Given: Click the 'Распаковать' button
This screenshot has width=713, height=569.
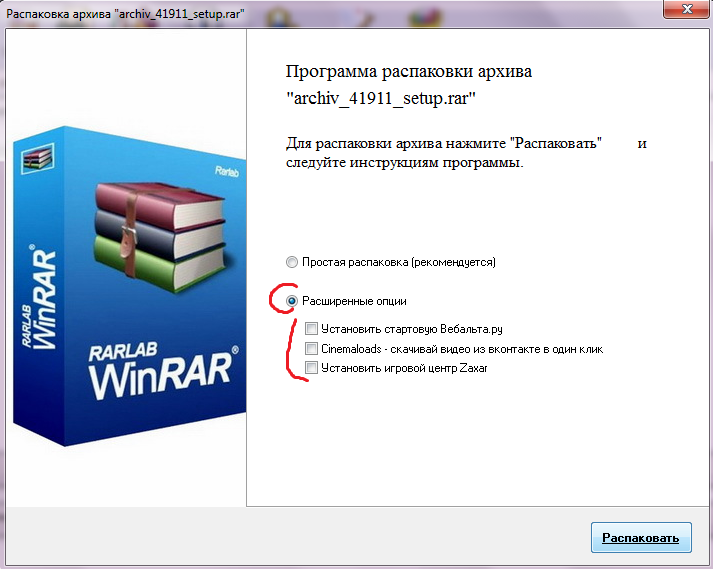Looking at the screenshot, I should [641, 538].
